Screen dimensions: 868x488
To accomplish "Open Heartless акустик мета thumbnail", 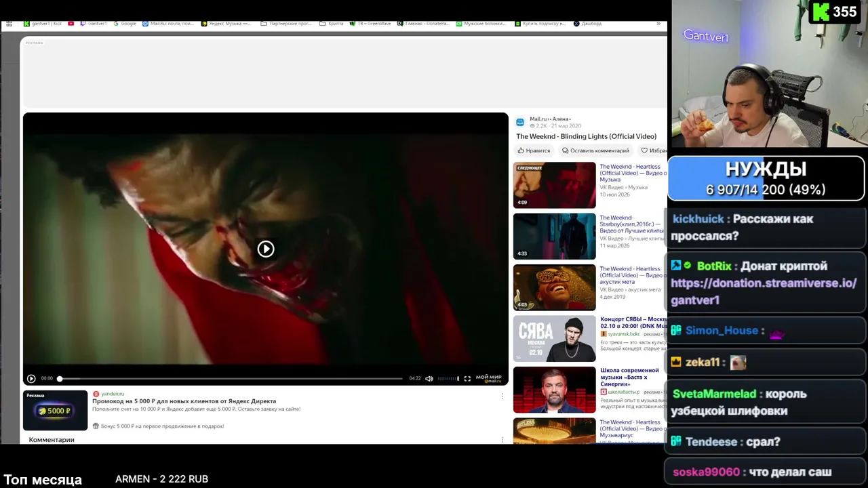I will click(554, 287).
